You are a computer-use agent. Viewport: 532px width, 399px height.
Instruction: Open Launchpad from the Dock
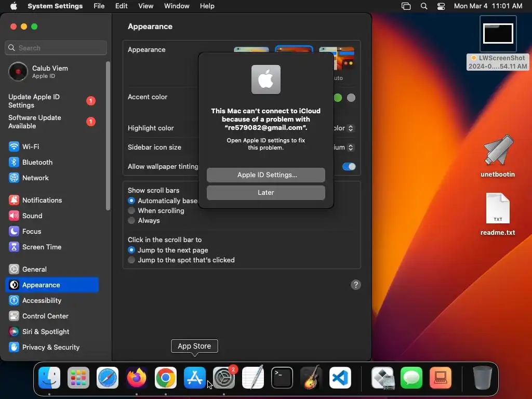click(x=78, y=378)
